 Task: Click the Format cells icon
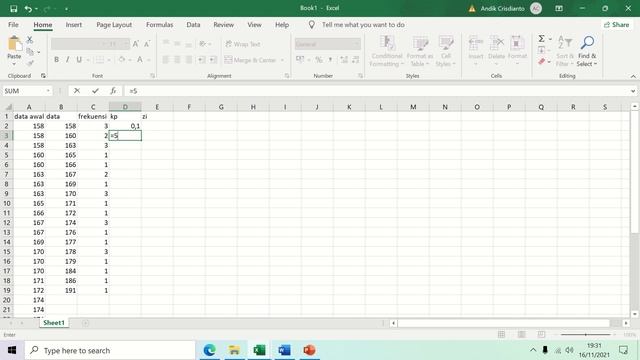[517, 43]
